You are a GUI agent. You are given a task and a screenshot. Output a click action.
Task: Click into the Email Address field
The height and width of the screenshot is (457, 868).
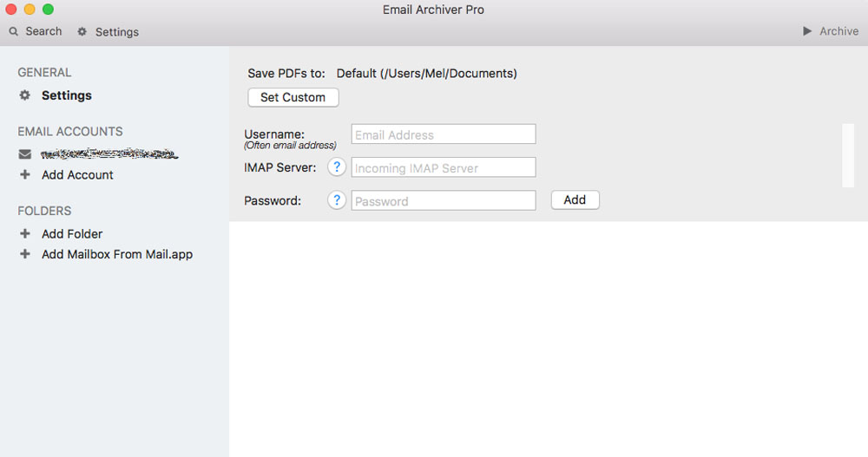[443, 134]
